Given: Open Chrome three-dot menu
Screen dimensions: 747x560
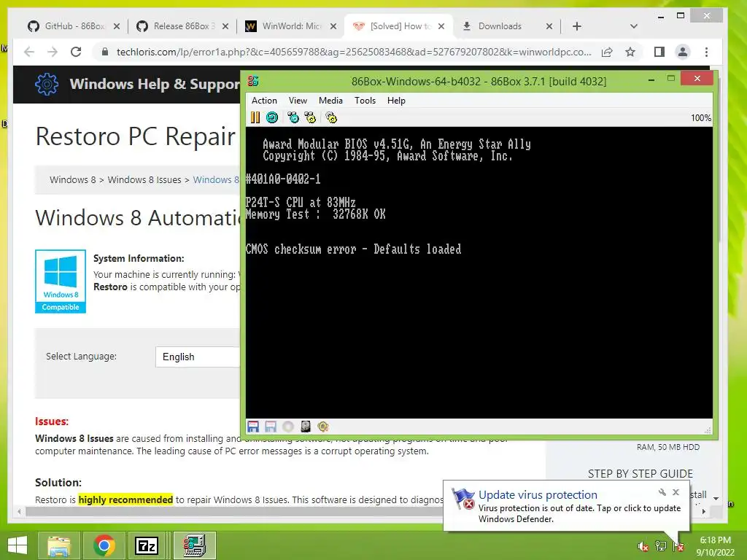Looking at the screenshot, I should (x=706, y=52).
